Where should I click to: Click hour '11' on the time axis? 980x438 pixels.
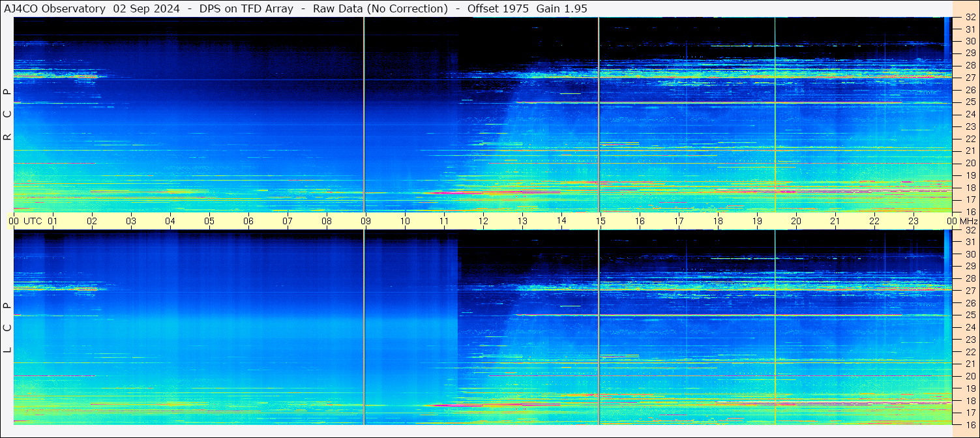click(x=444, y=221)
